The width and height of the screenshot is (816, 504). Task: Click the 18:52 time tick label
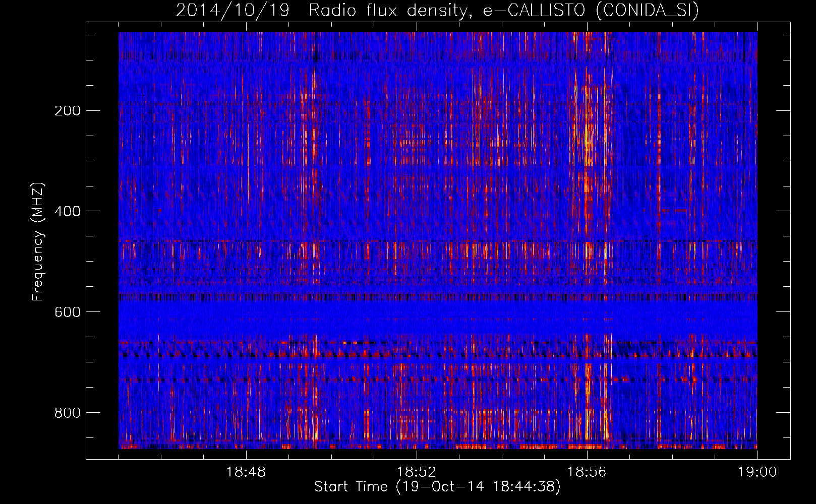417,472
